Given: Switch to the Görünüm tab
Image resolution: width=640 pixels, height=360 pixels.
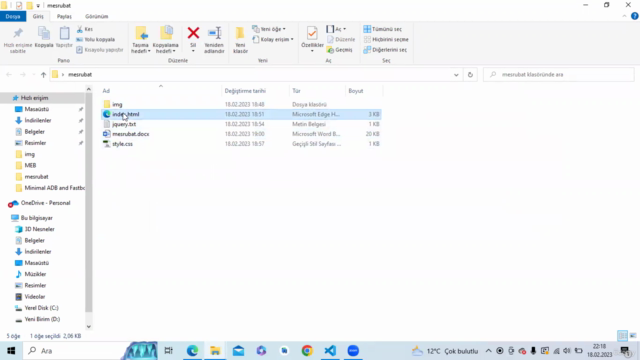Looking at the screenshot, I should (97, 16).
